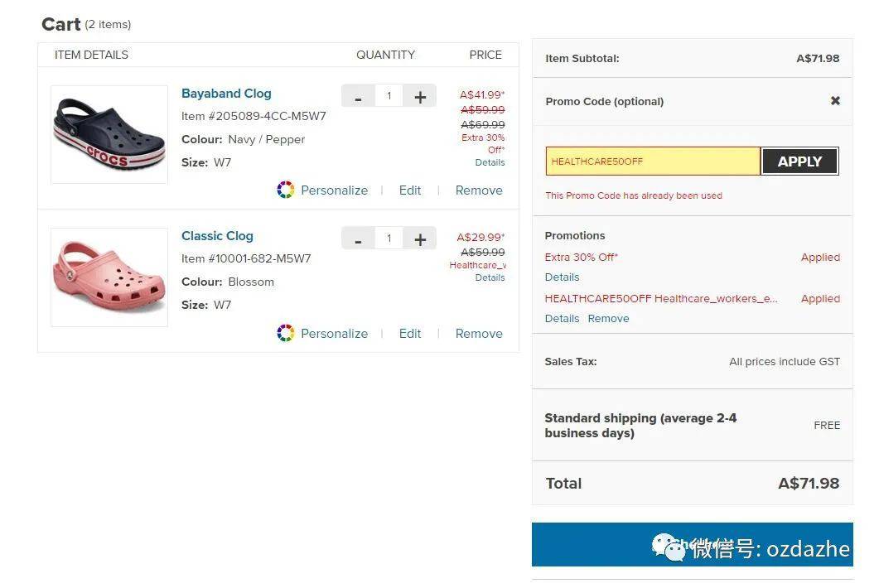Viewport: 879px width, 588px height.
Task: Remove the HEALTHCARE50OFF promotion
Action: (608, 318)
